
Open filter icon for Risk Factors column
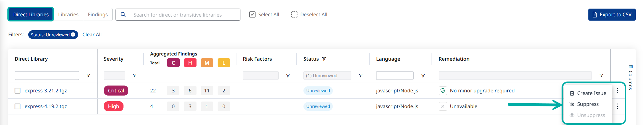(x=288, y=76)
